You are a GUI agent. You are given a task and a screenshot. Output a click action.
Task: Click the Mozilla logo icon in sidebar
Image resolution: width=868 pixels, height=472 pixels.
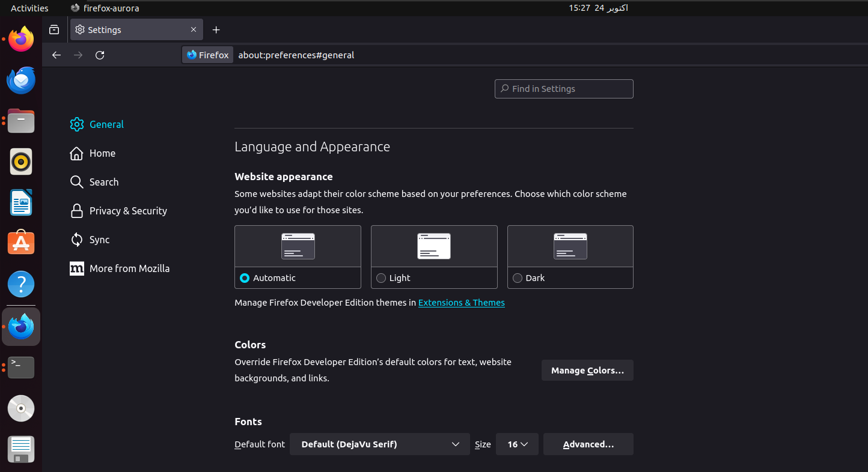tap(76, 268)
